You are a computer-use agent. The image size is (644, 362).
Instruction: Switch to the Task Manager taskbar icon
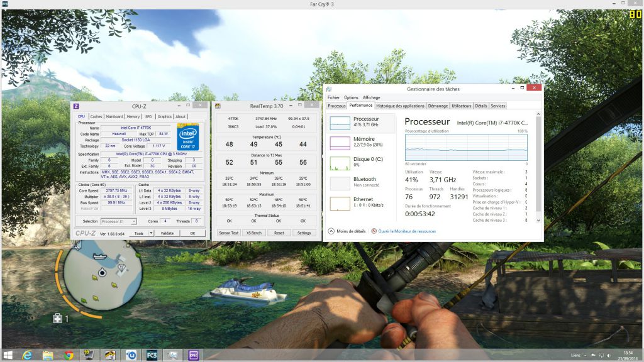172,355
